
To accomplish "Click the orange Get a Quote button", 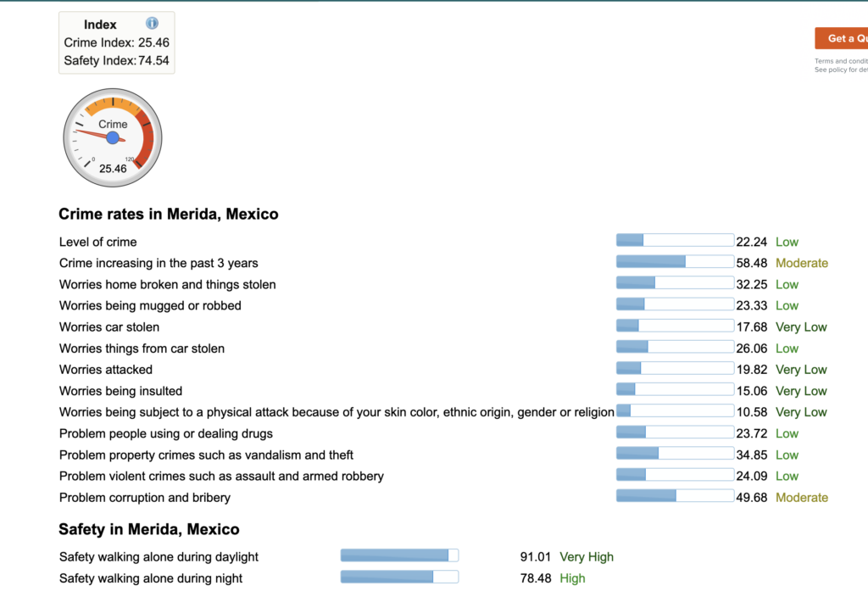I will [x=843, y=38].
